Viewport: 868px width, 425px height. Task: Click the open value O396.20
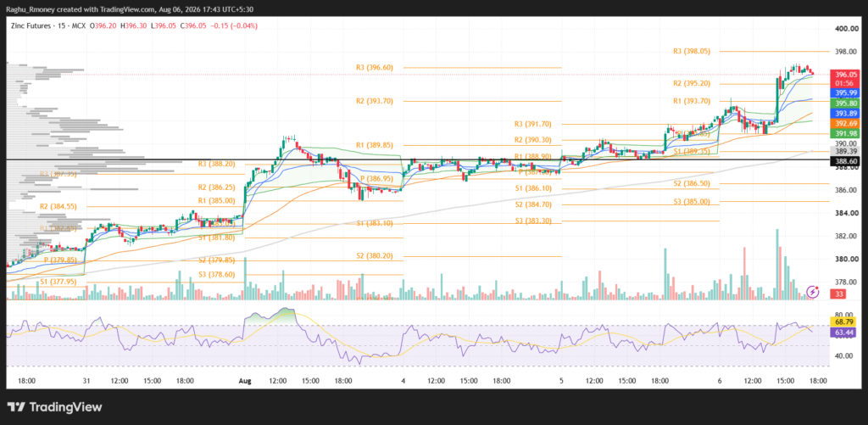[103, 25]
